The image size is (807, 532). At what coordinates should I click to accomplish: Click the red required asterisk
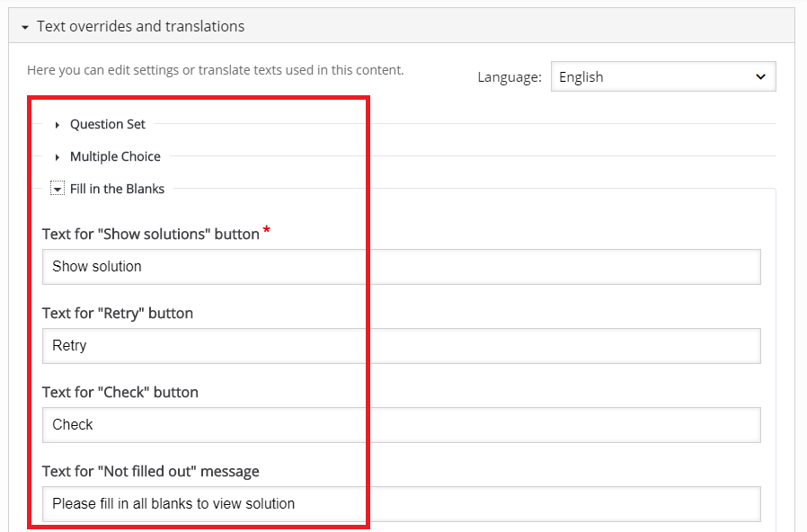click(x=267, y=229)
